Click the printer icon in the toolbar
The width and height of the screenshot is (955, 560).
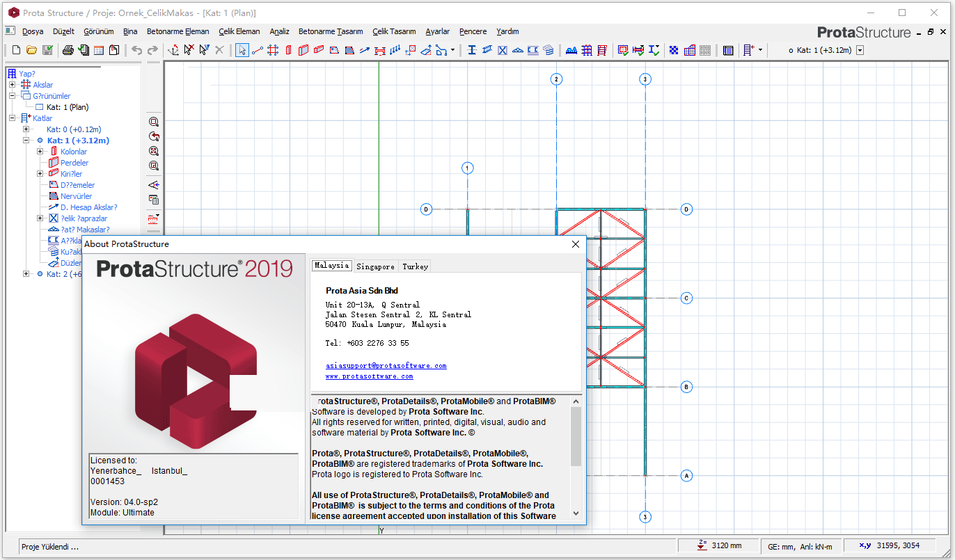[68, 50]
